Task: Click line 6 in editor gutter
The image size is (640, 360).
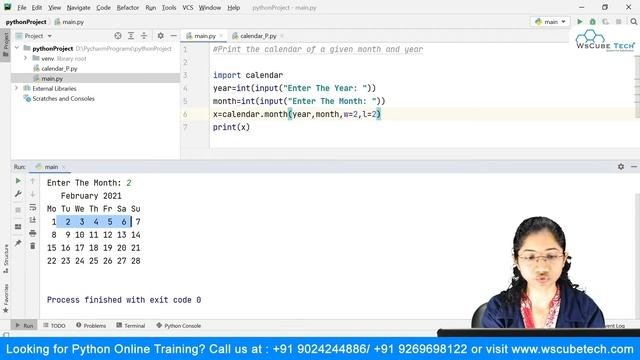Action: click(x=185, y=114)
